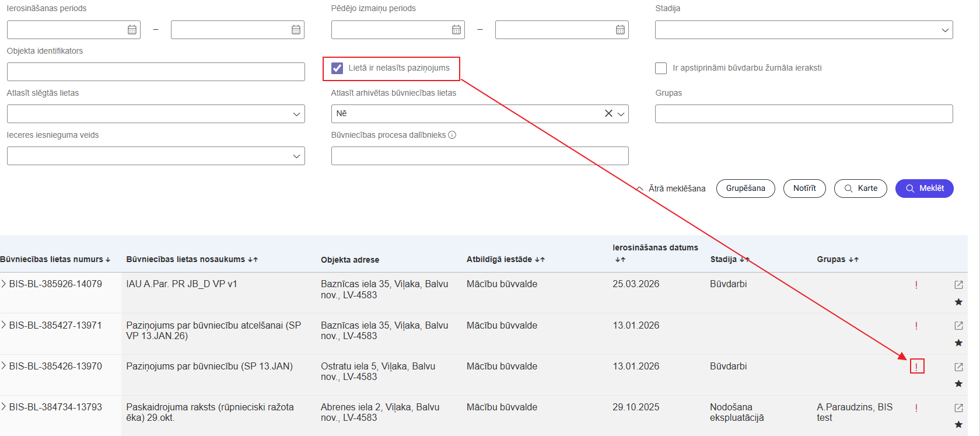Click the Meklēt search button
The width and height of the screenshot is (980, 436).
pyautogui.click(x=925, y=189)
